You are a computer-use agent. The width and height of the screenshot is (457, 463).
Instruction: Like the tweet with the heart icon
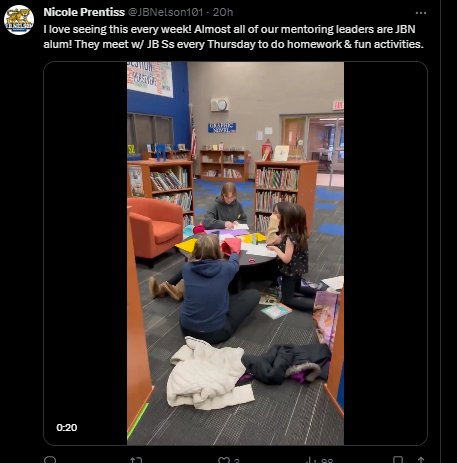click(x=223, y=460)
